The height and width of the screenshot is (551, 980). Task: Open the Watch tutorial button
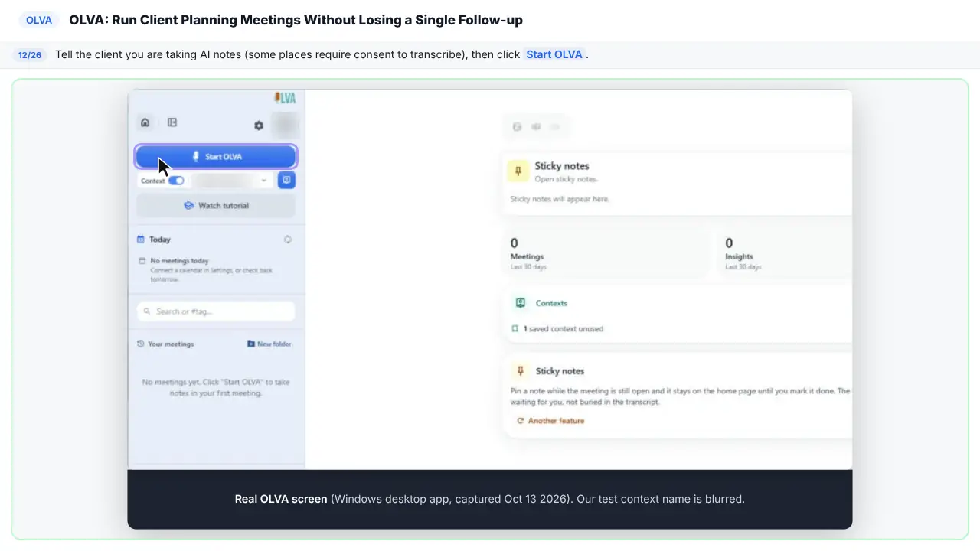216,206
